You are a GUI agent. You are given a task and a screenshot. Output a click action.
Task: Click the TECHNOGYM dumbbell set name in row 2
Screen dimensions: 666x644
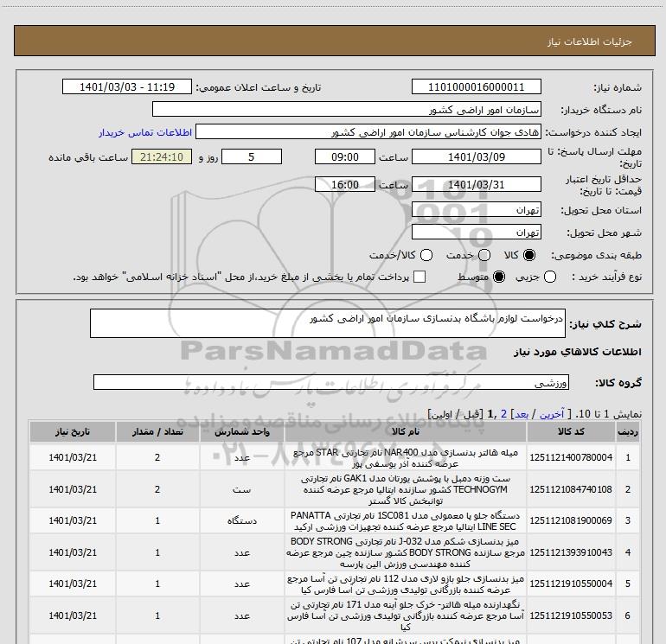tap(405, 489)
